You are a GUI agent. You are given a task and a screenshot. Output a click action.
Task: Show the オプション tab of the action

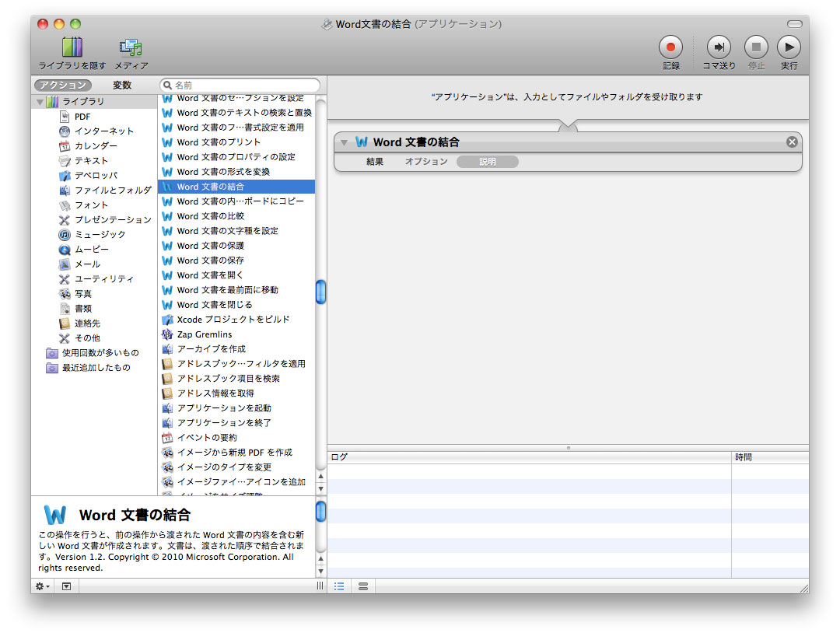426,162
